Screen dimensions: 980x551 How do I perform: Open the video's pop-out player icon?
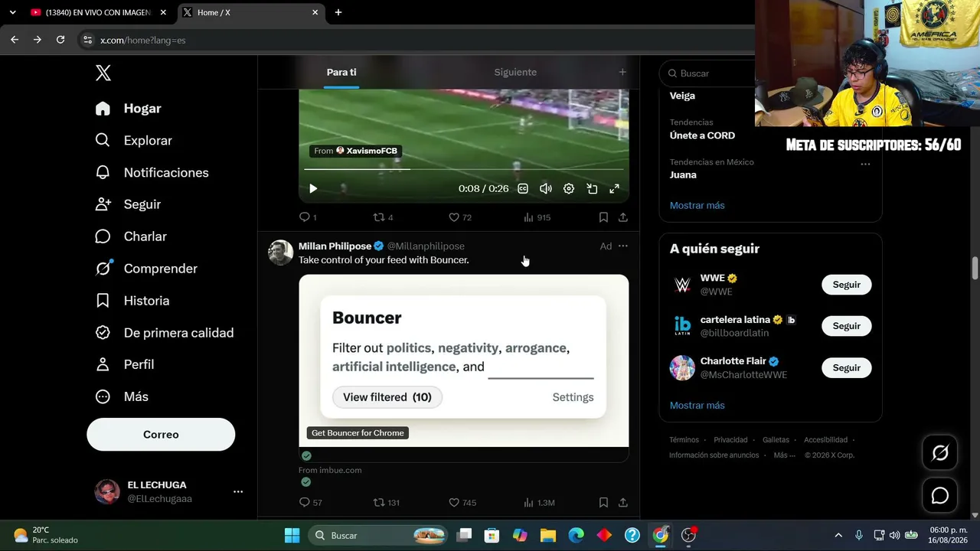(592, 188)
